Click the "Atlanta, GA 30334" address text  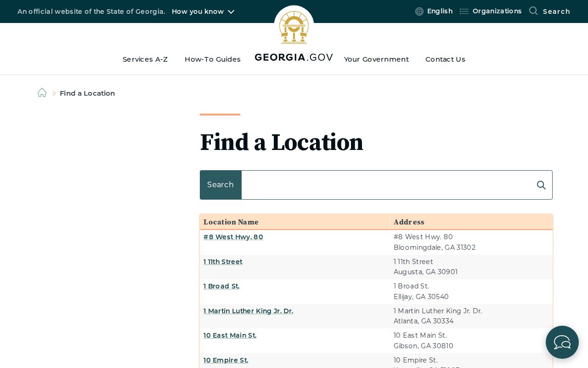click(x=424, y=321)
